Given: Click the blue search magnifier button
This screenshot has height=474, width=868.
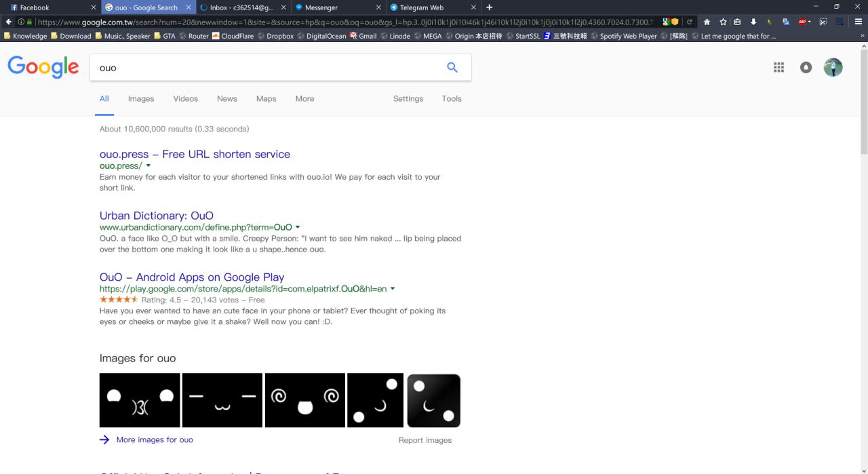Looking at the screenshot, I should pyautogui.click(x=452, y=67).
